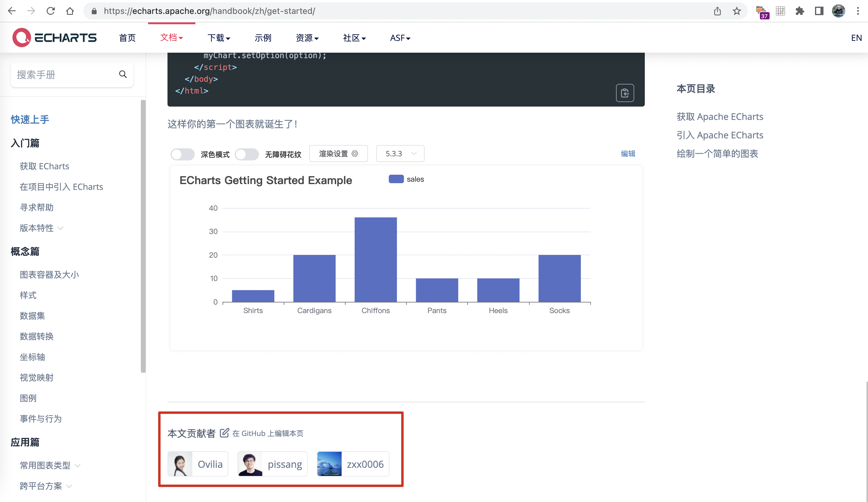Bookmark this page with the star icon
The height and width of the screenshot is (502, 868).
737,11
